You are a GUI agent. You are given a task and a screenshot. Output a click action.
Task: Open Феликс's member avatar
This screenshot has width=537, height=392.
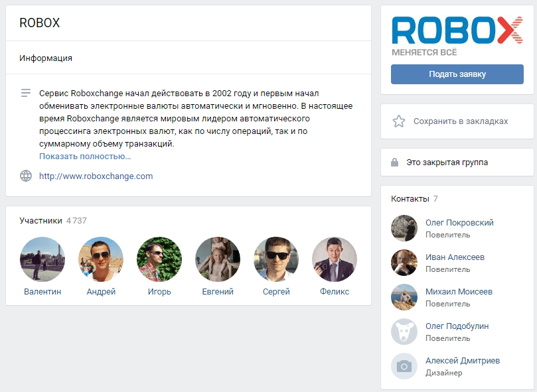(335, 259)
